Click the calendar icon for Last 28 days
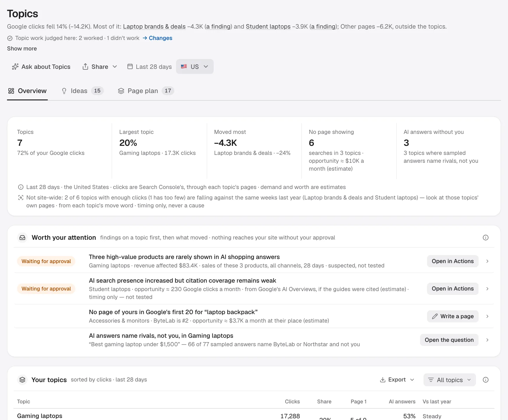 (x=130, y=66)
